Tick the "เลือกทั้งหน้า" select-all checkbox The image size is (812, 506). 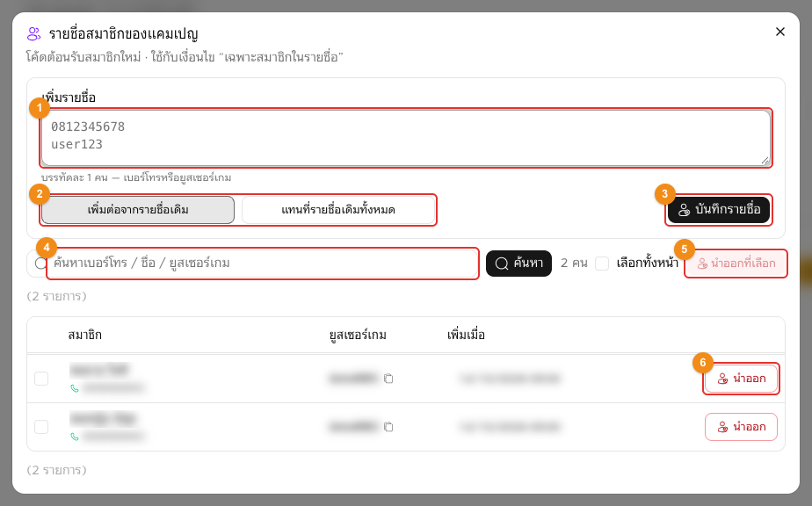click(602, 263)
